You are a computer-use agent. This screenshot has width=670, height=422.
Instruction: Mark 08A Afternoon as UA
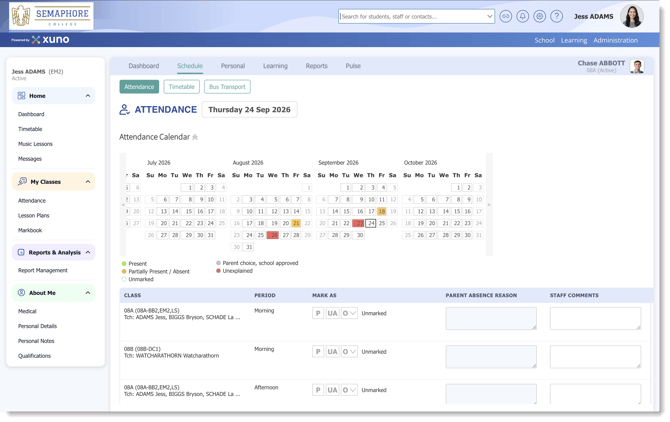(x=332, y=390)
